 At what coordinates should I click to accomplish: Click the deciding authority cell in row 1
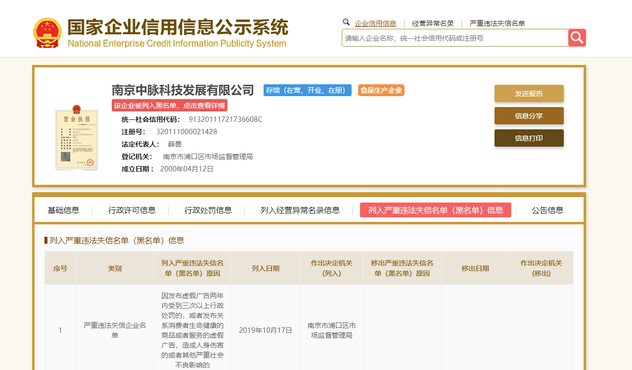point(331,330)
